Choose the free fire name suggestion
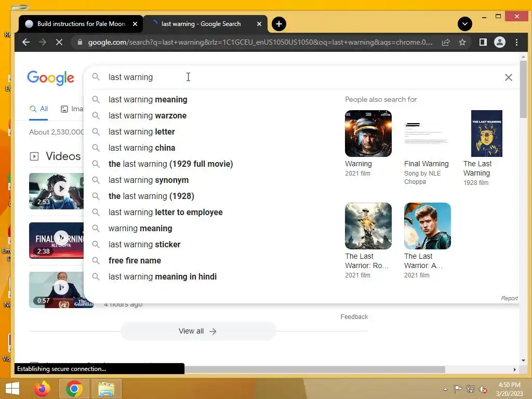Screen dimensions: 532x399 pyautogui.click(x=135, y=261)
